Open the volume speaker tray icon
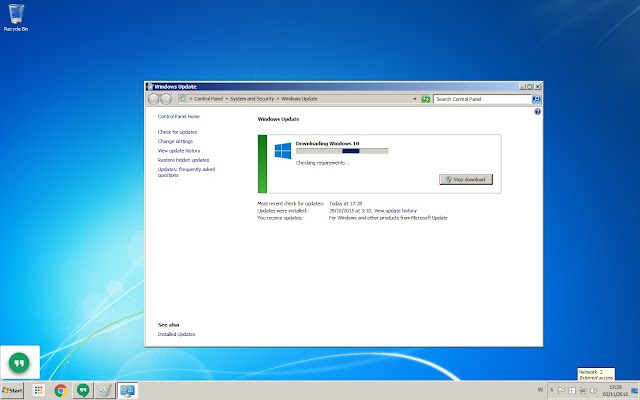This screenshot has width=640, height=400. click(593, 390)
